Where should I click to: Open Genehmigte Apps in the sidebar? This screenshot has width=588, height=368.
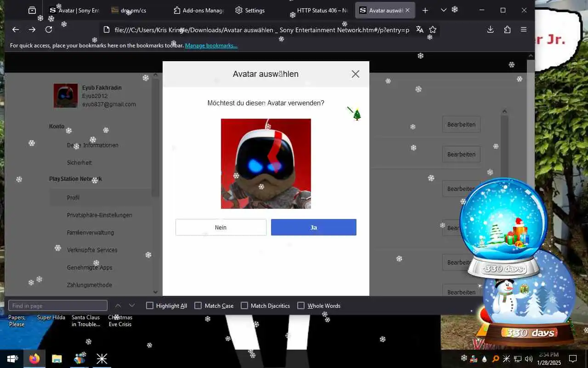pyautogui.click(x=90, y=267)
